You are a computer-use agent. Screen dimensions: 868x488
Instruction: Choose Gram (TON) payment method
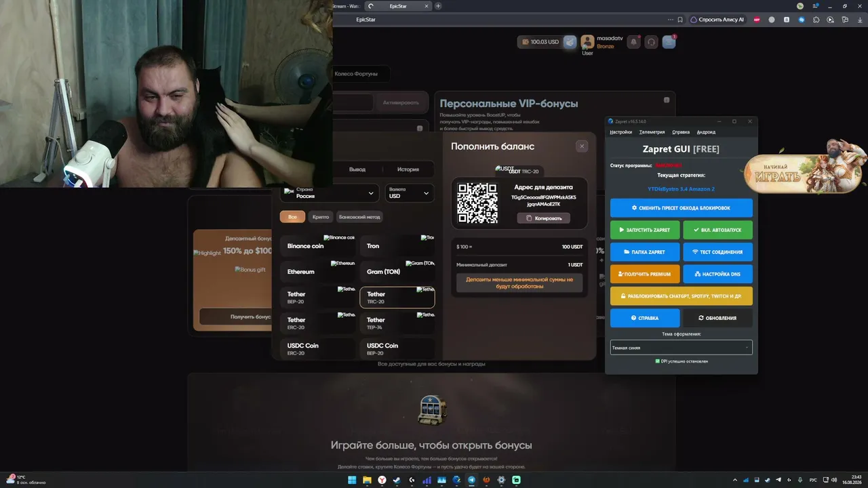[x=397, y=272]
